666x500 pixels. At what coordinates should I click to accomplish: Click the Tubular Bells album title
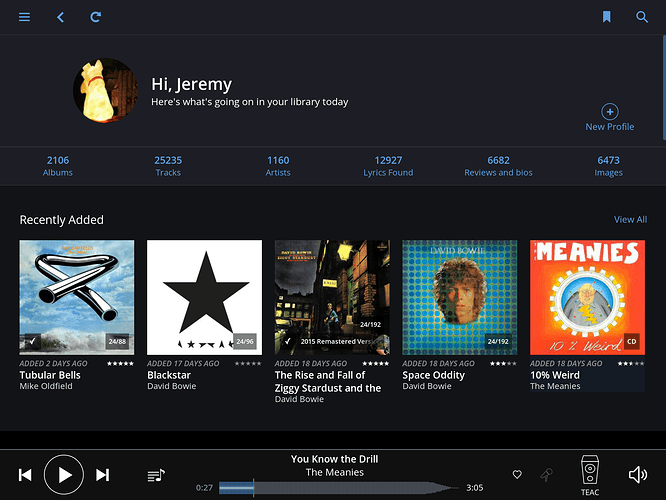point(50,375)
